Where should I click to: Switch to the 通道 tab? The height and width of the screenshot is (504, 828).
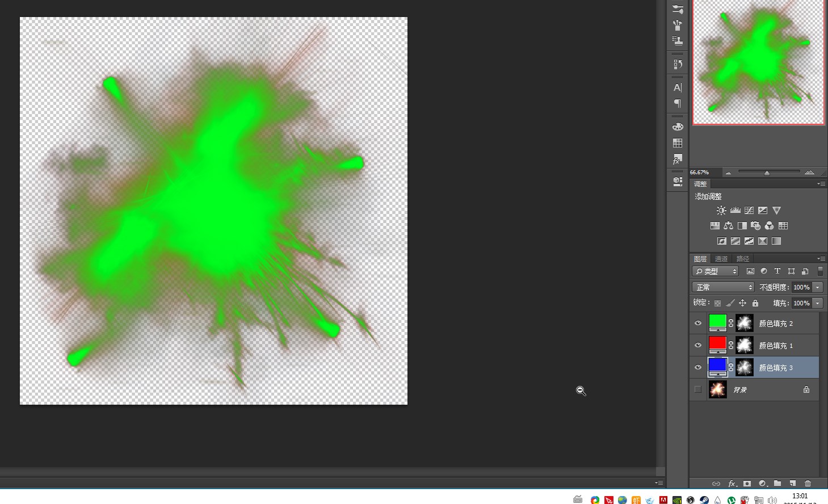(721, 259)
